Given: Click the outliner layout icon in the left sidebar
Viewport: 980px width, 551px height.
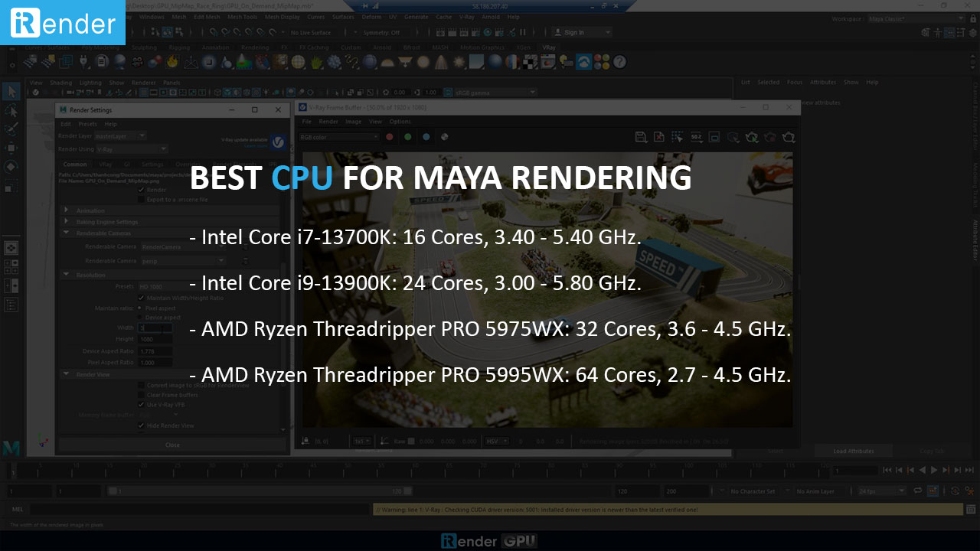Looking at the screenshot, I should click(x=11, y=305).
